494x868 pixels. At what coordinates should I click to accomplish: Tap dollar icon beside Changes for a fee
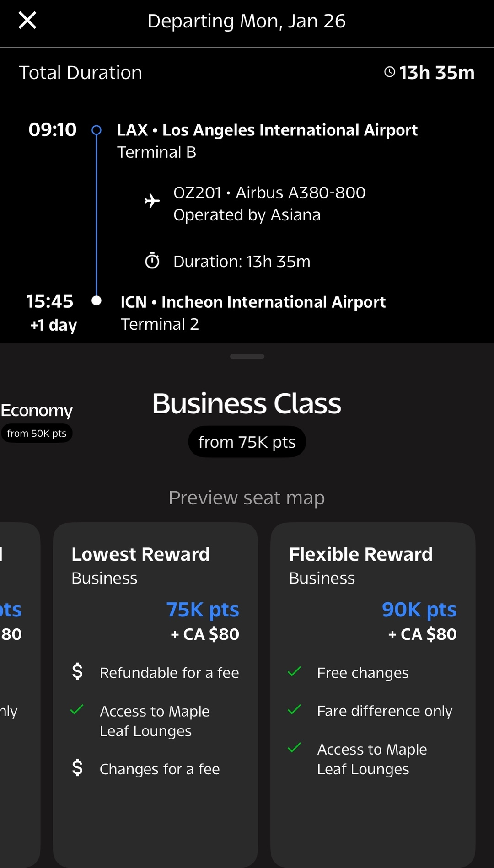pos(78,767)
